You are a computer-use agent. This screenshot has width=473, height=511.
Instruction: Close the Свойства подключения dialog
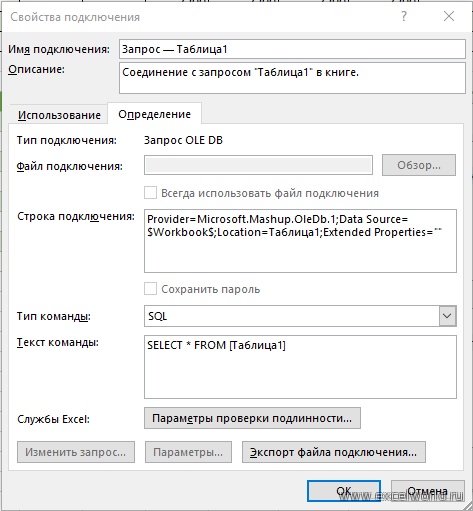point(449,16)
